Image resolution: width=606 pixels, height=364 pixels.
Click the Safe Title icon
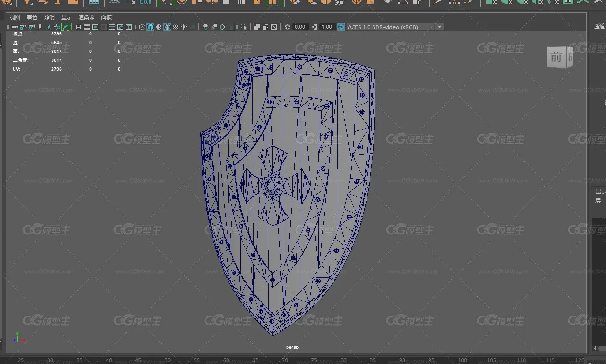coord(129,27)
